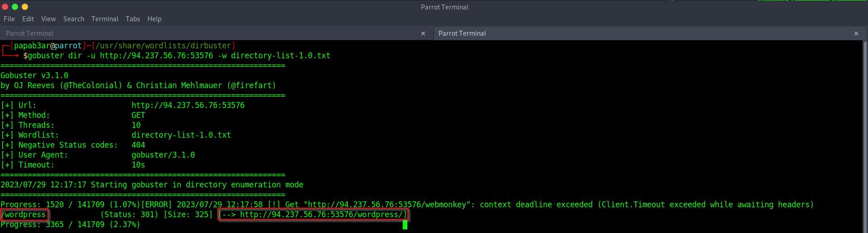Click the green terminal cursor block
Screen dimensions: 868x233
pos(405,224)
